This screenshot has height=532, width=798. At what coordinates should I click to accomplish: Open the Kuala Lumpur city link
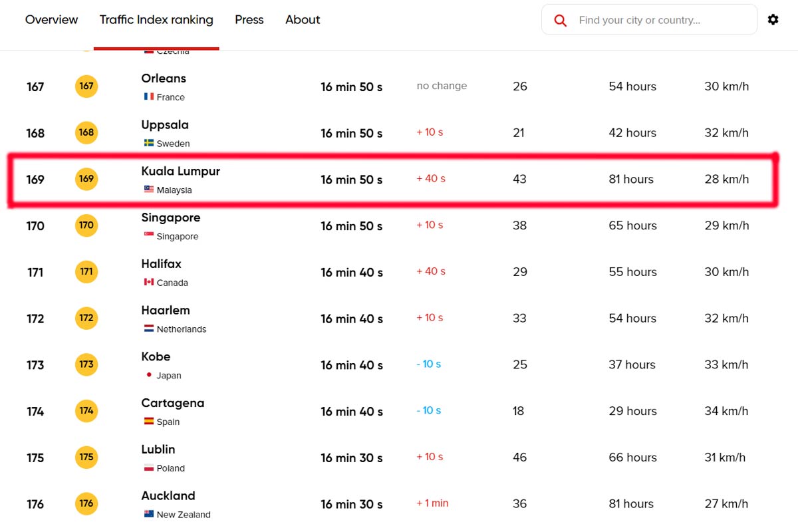(x=180, y=172)
